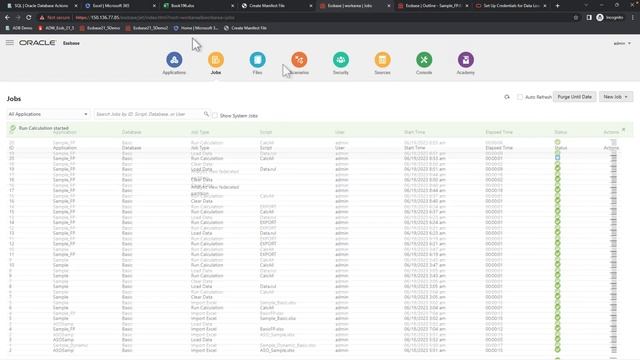Open the Academy navigation icon
The width and height of the screenshot is (640, 360).
pyautogui.click(x=466, y=60)
